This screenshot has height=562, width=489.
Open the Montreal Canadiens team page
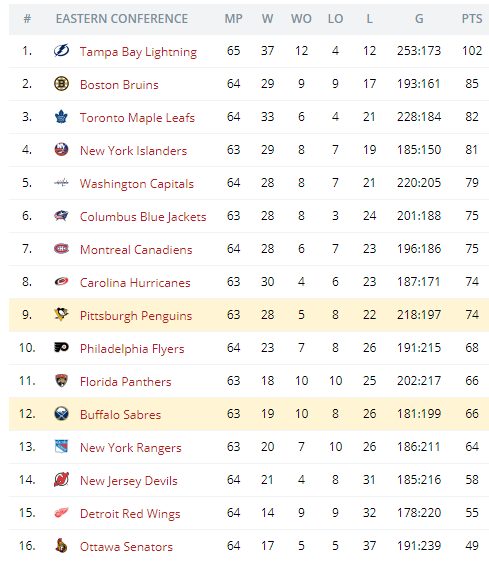136,249
